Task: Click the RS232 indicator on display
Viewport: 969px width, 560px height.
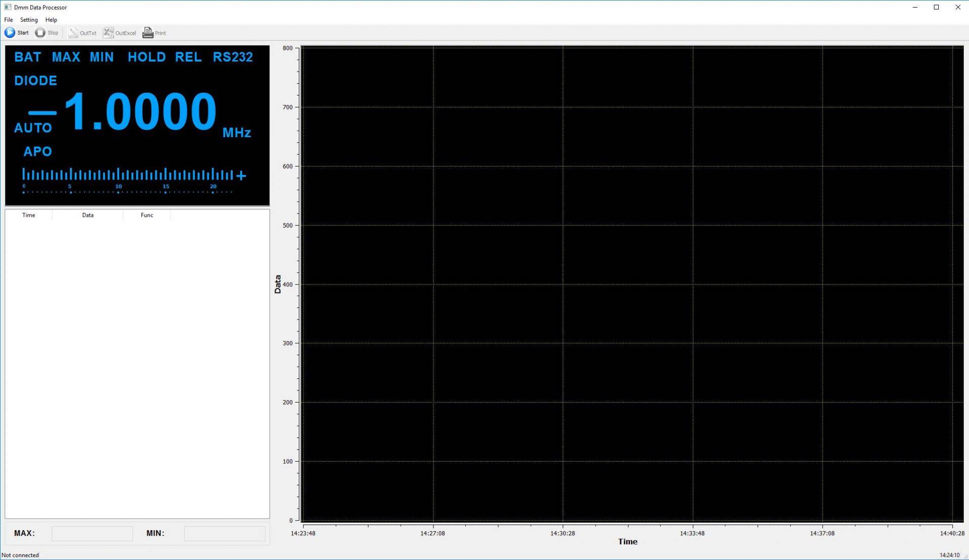Action: tap(233, 57)
